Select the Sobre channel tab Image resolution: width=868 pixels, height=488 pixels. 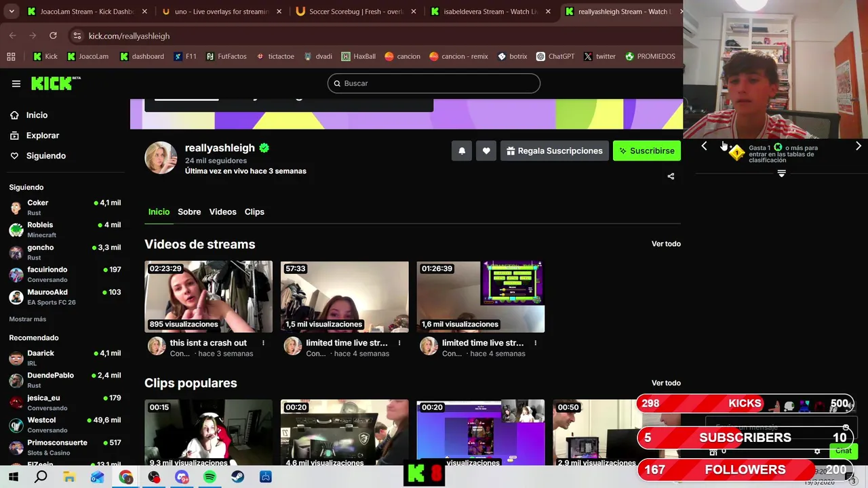189,211
